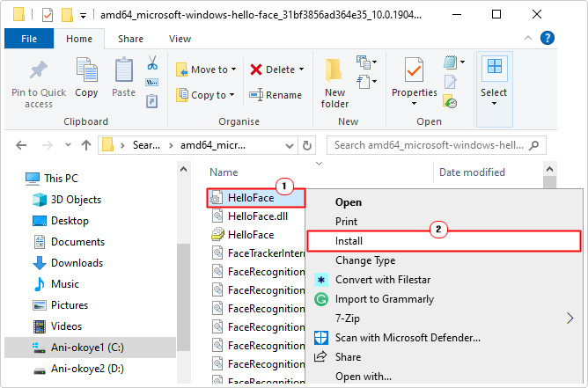Select This PC in navigation pane
588x388 pixels.
point(52,179)
